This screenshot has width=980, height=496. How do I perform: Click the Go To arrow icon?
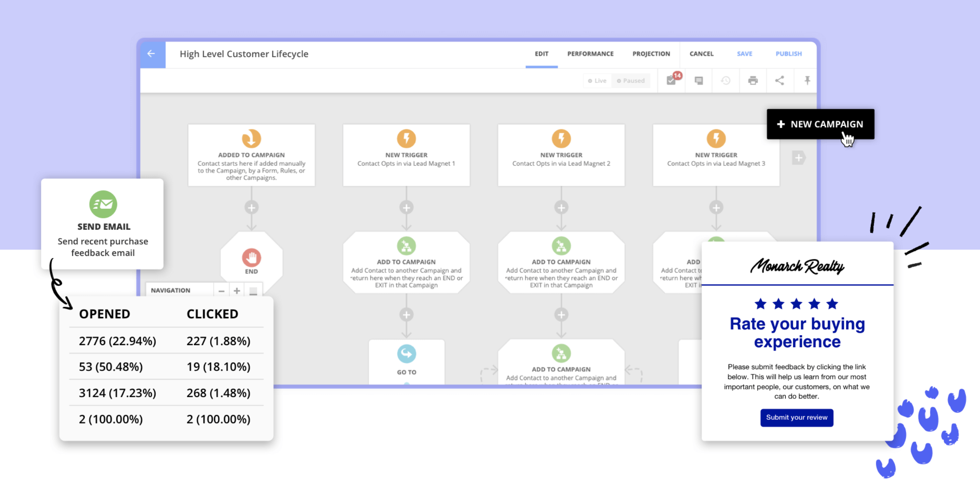point(406,354)
